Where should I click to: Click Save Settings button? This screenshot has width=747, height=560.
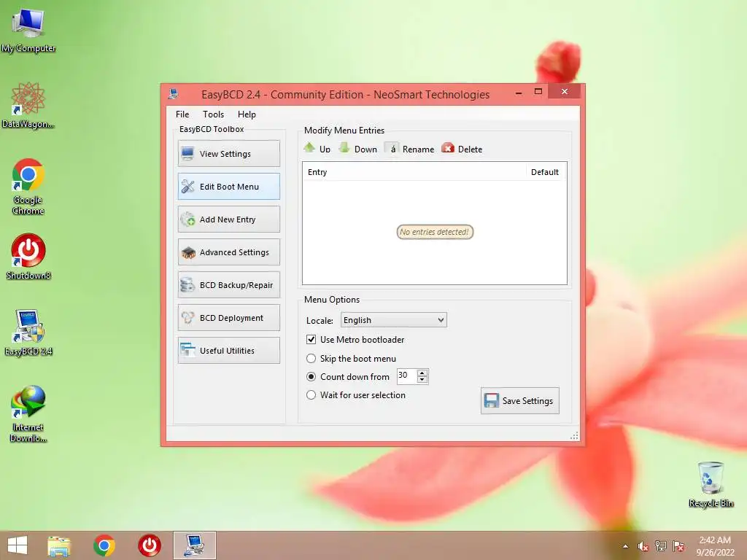point(519,400)
